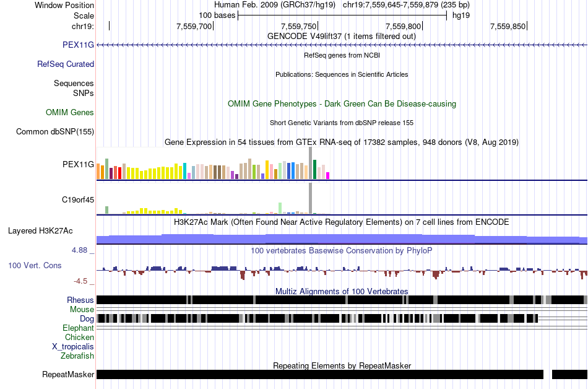Click the 100 Vert. Cons track label
Image resolution: width=588 pixels, height=389 pixels.
35,266
